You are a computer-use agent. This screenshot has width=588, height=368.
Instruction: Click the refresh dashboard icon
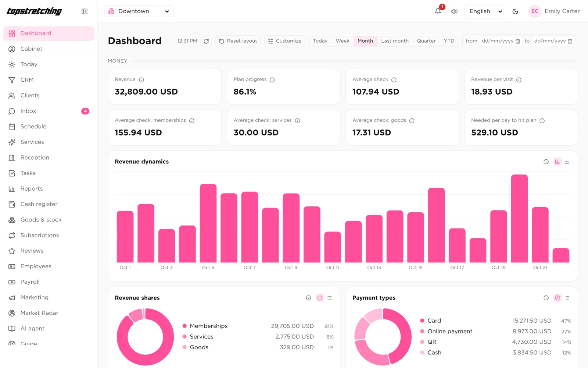click(x=206, y=41)
